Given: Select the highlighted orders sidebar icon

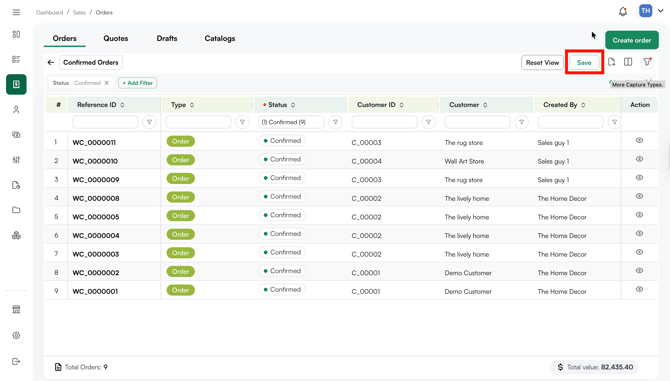Looking at the screenshot, I should tap(16, 85).
